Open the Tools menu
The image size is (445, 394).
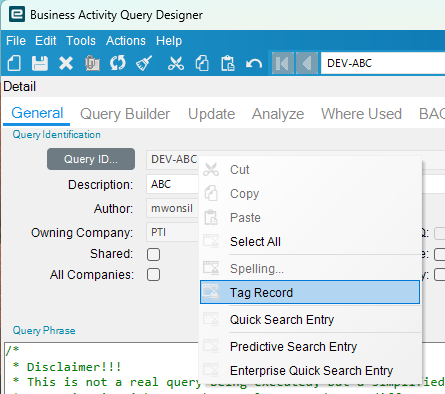tap(81, 41)
